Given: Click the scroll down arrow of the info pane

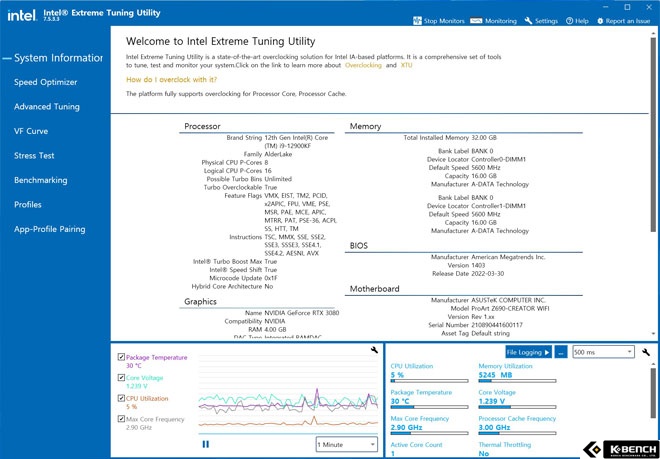Looking at the screenshot, I should 653,334.
